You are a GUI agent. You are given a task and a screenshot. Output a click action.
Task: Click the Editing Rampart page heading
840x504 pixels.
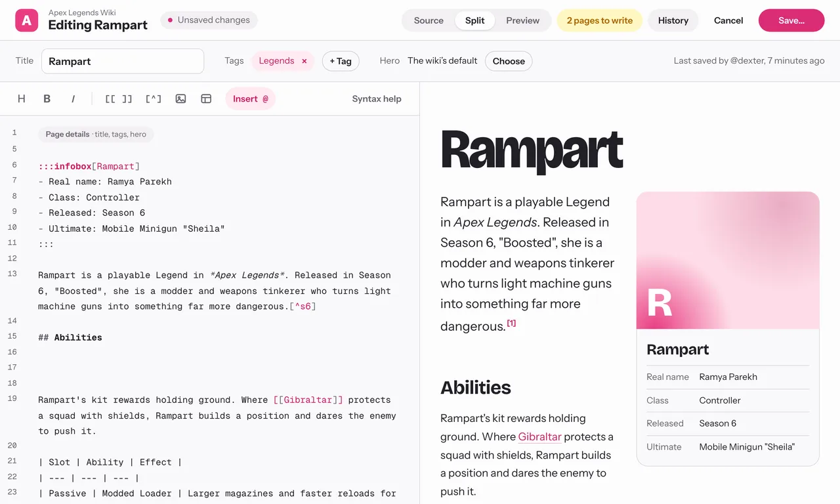pos(98,26)
